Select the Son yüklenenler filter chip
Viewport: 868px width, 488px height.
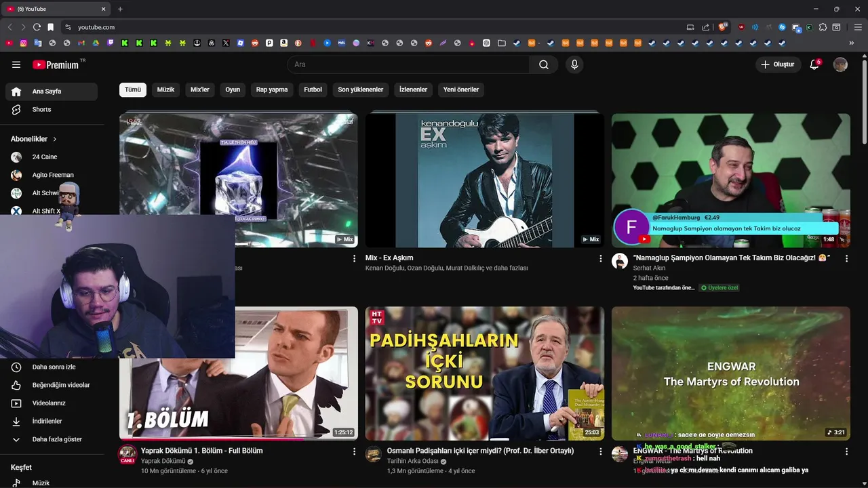tap(360, 89)
